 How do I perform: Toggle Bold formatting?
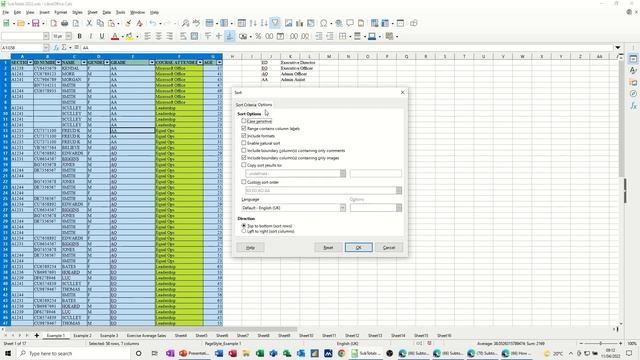(x=80, y=36)
